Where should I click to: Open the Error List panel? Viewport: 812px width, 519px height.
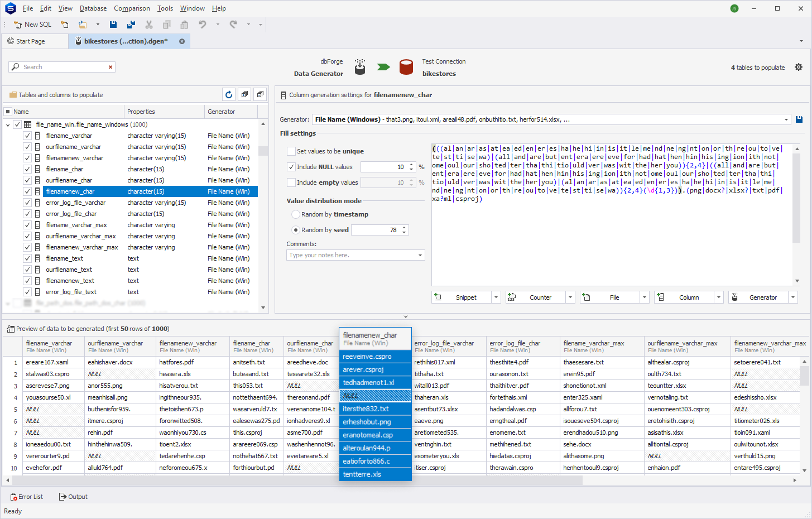click(x=27, y=497)
